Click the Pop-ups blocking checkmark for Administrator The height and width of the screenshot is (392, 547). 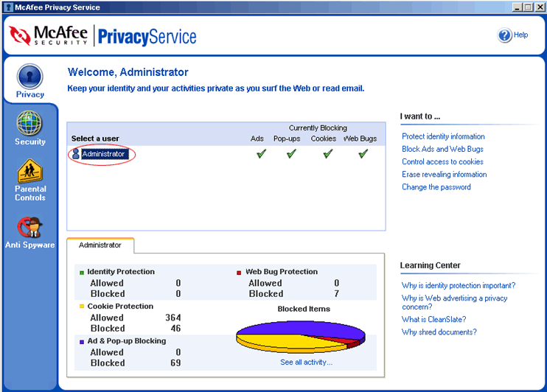(291, 153)
